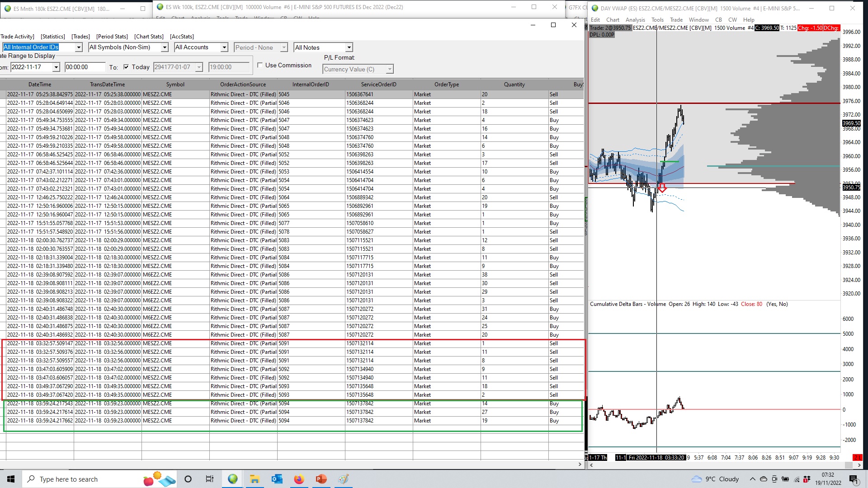
Task: Expand the All Internal Order IDs dropdown
Action: (79, 47)
